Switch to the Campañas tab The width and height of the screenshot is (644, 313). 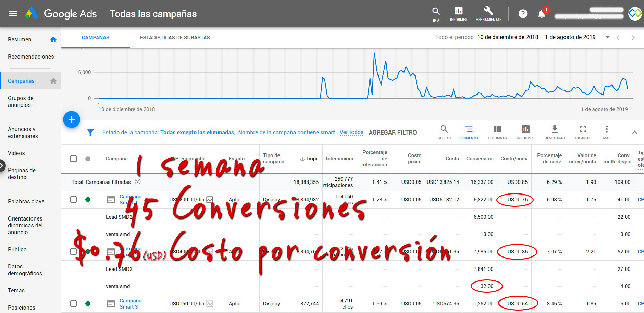tap(96, 38)
